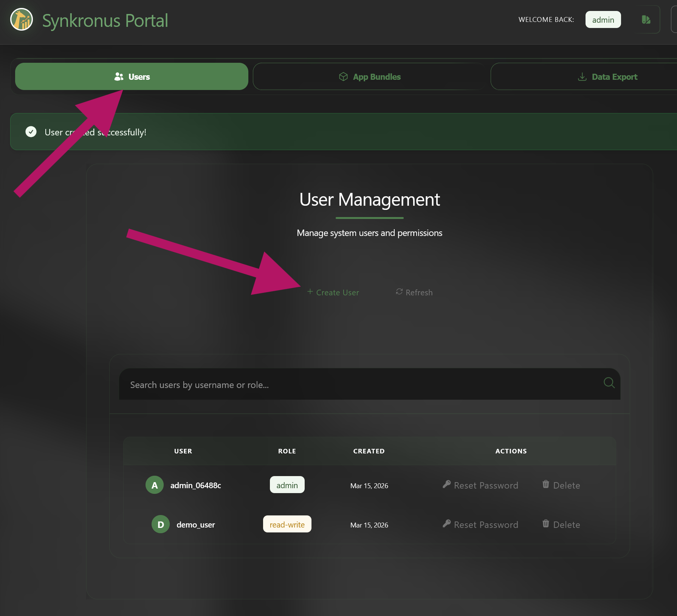Click trash icon in admin_06488c row
Screen dimensions: 677x616
pyautogui.click(x=546, y=484)
